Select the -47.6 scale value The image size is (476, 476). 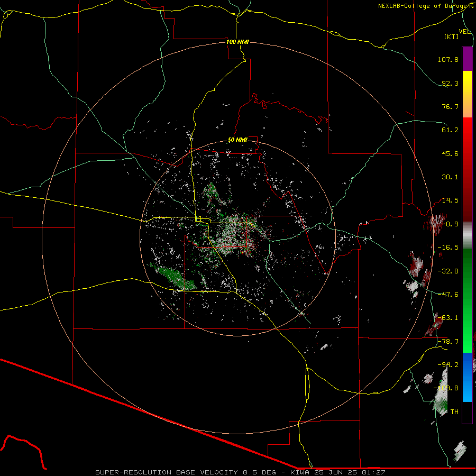(448, 295)
